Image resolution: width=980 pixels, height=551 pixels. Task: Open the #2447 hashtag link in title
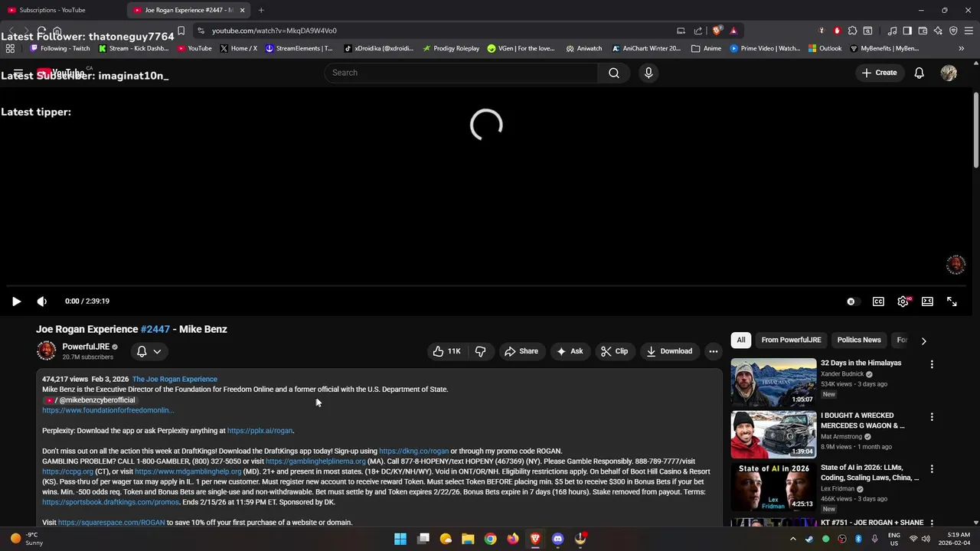click(x=155, y=329)
